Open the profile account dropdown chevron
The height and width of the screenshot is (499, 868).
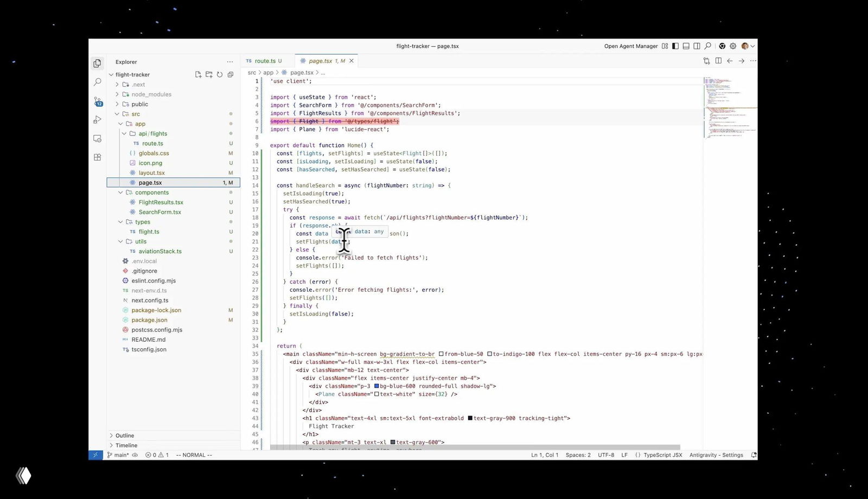[x=752, y=46]
